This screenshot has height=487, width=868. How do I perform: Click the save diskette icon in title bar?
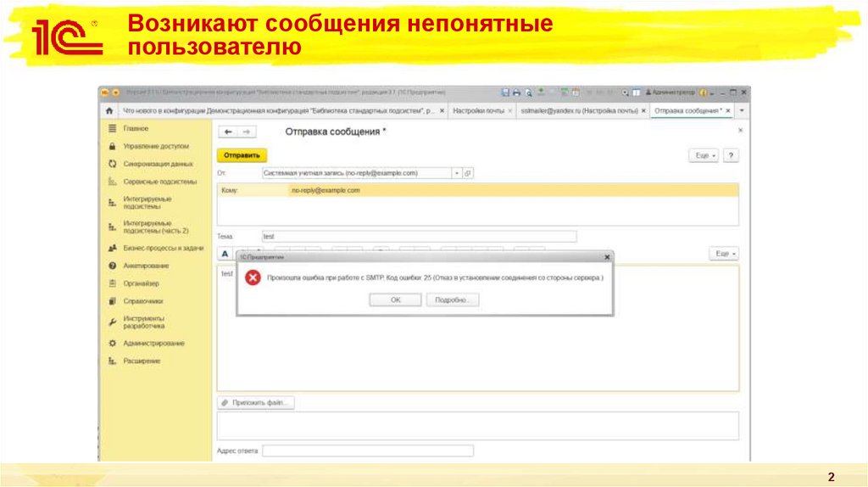505,92
